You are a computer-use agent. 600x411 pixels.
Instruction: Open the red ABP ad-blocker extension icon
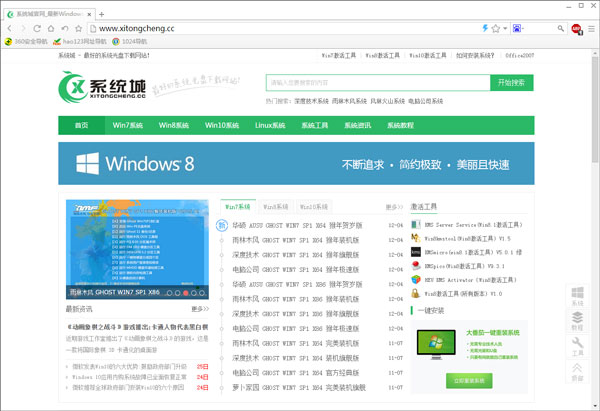coord(576,29)
